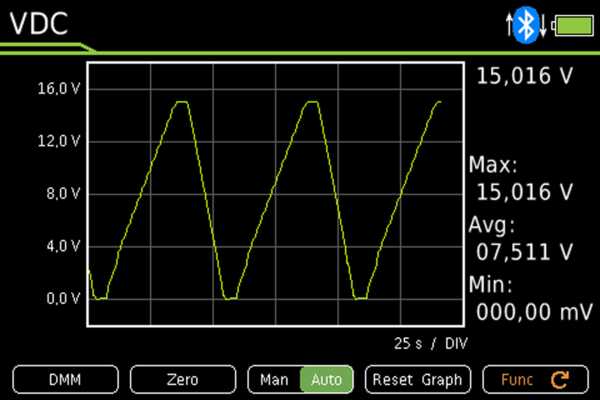600x400 pixels.
Task: Click the down arrow right of Bluetooth
Action: [541, 28]
